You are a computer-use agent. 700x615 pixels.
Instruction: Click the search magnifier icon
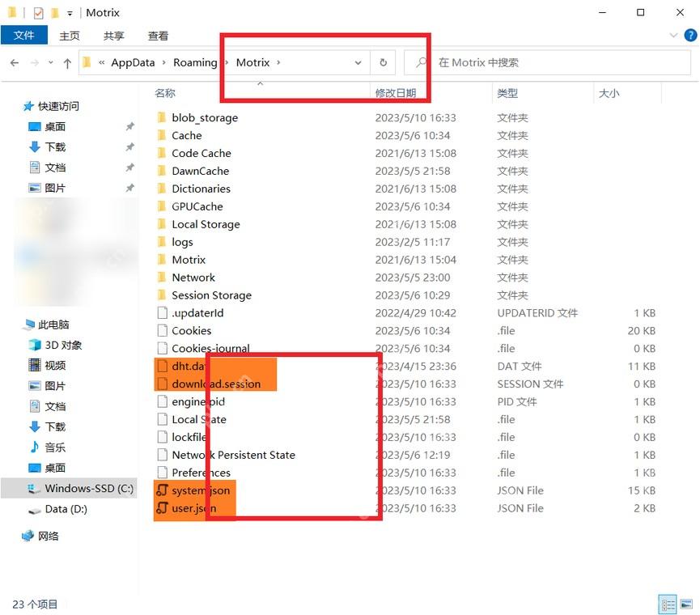pos(421,62)
